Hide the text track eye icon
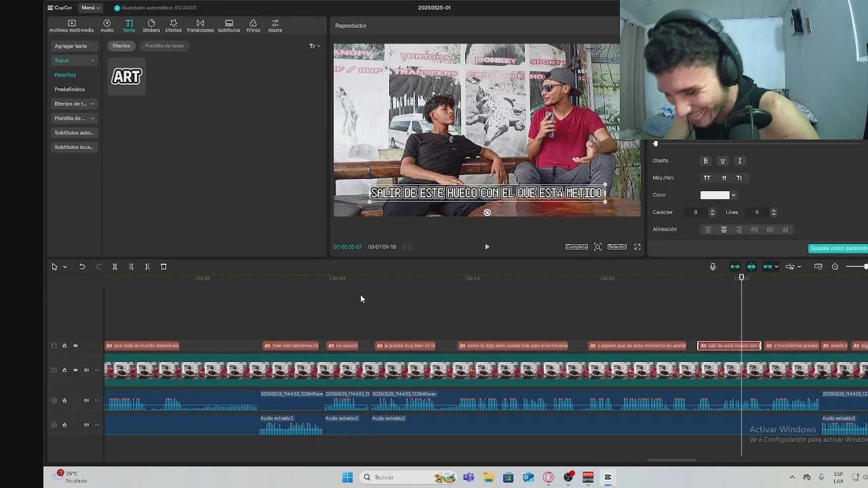868x488 pixels. tap(75, 346)
